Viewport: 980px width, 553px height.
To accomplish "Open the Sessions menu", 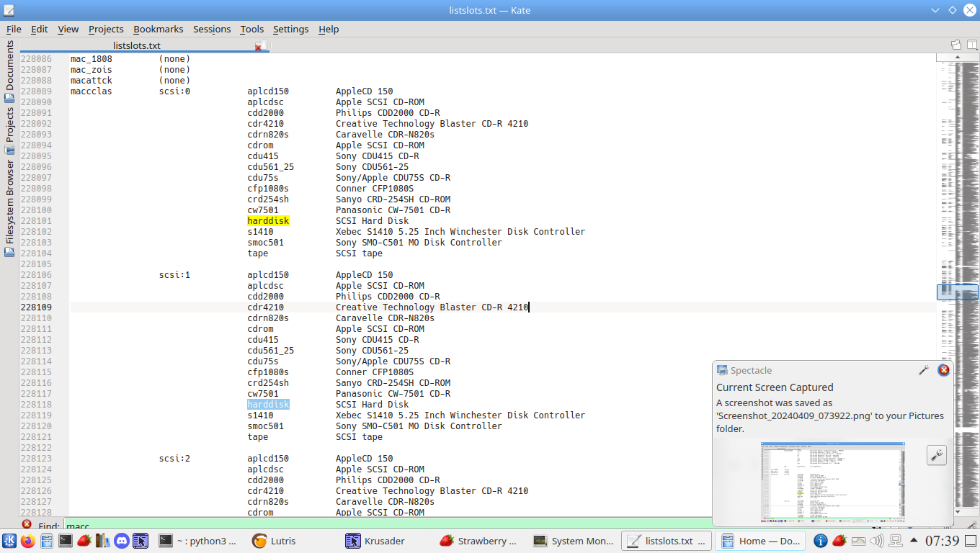I will [211, 29].
